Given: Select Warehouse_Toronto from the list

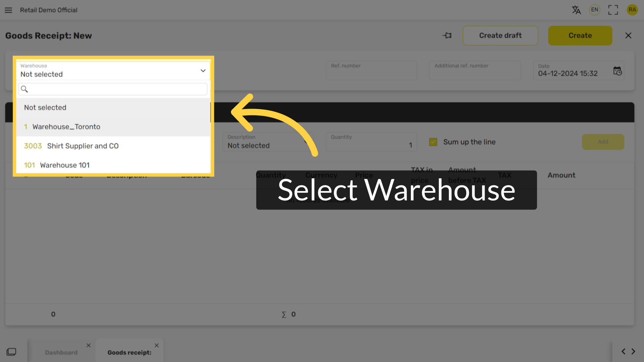Looking at the screenshot, I should (66, 127).
